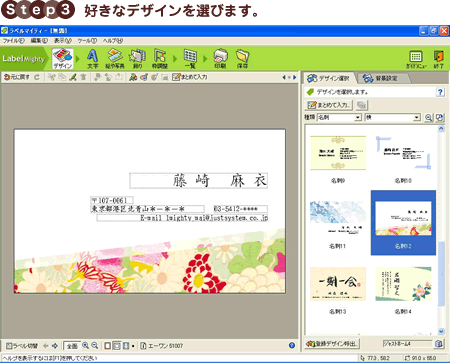Viewport: 450px width, 363px height.
Task: Open the ヘルプ menu
Action: pyautogui.click(x=113, y=41)
